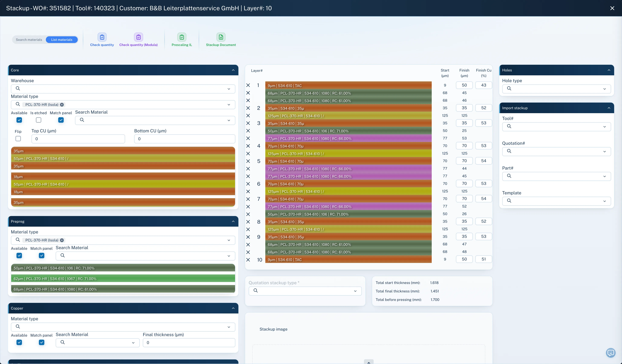
Task: Collapse the Copper panel
Action: (233, 308)
